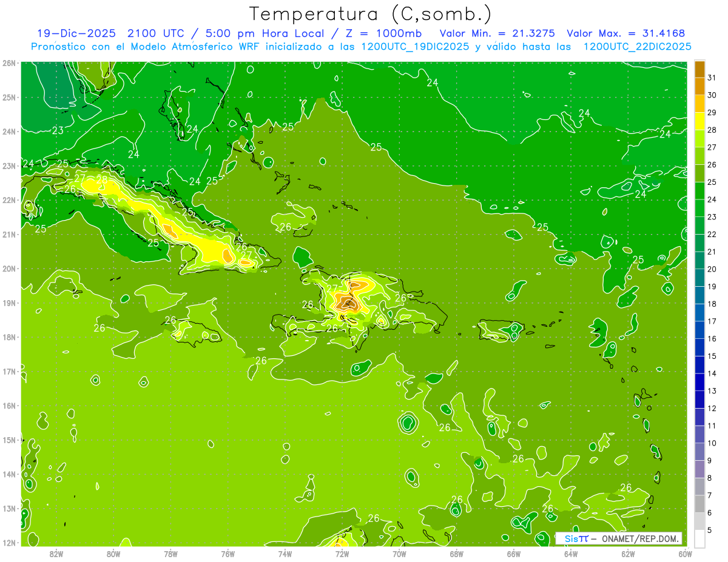Click the "74W" longitude axis label
The image size is (728, 562).
coord(285,553)
